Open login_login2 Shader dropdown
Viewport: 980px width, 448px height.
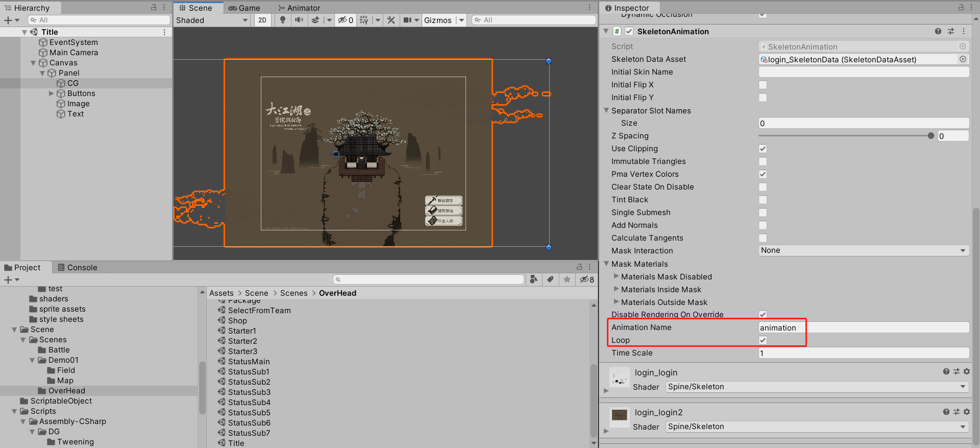[x=817, y=427]
